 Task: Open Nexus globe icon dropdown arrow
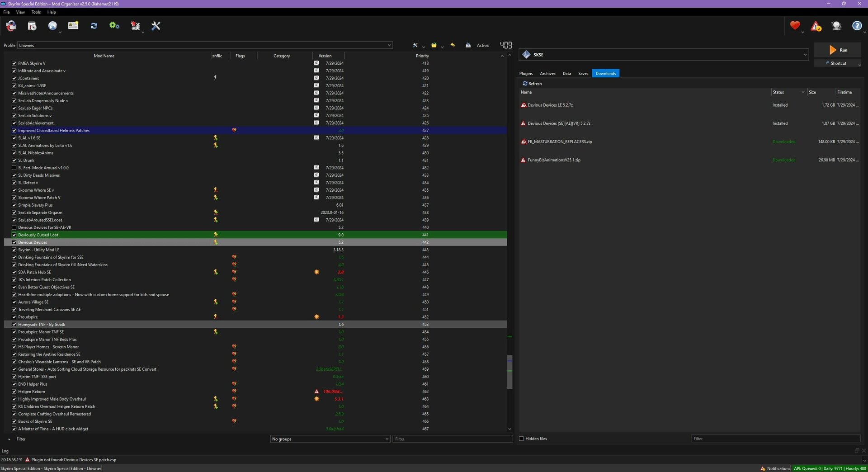point(60,33)
